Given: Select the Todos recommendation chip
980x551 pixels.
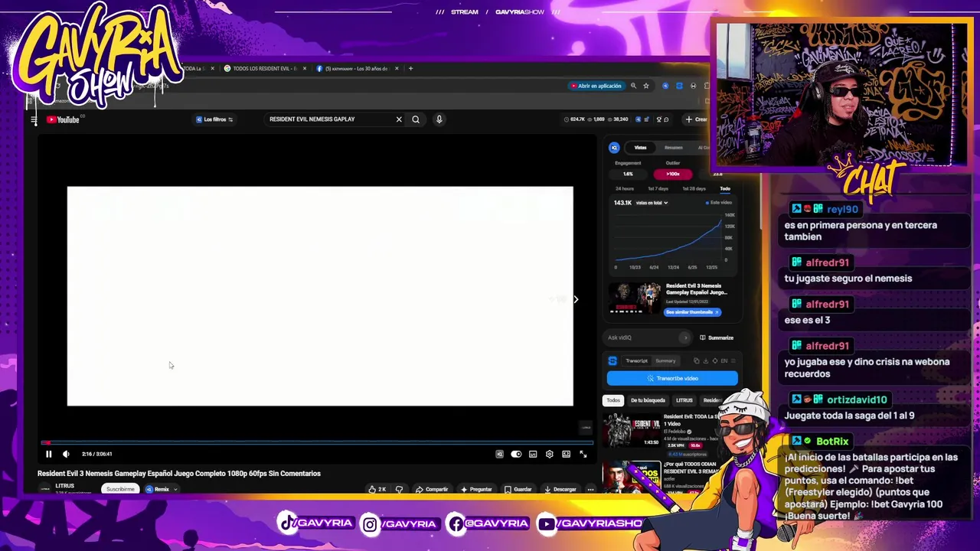Looking at the screenshot, I should 613,400.
